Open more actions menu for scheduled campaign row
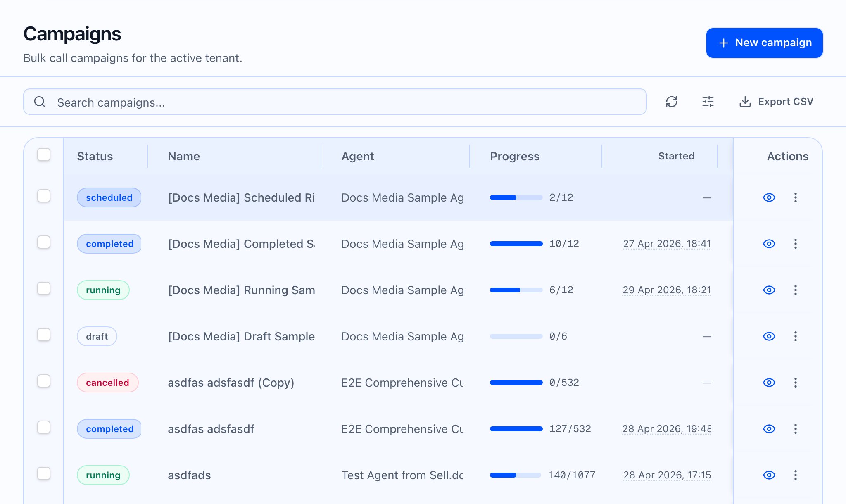 pyautogui.click(x=795, y=197)
